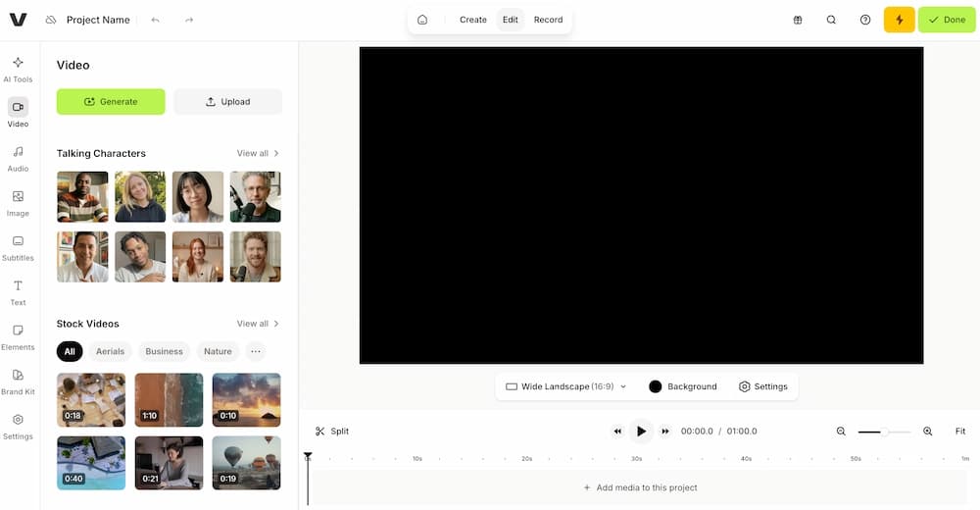Open the search magnifier in header

pos(831,20)
